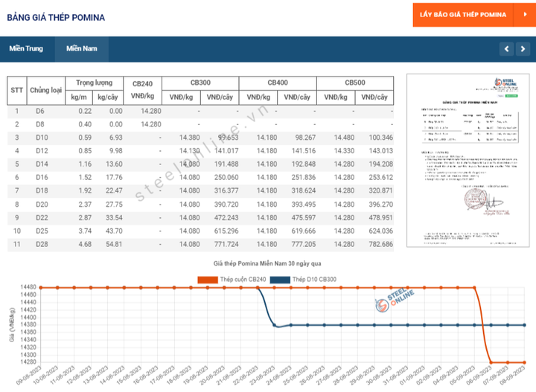The image size is (536, 392).
Task: Click the 396.270 value in D20 row
Action: pos(381,205)
